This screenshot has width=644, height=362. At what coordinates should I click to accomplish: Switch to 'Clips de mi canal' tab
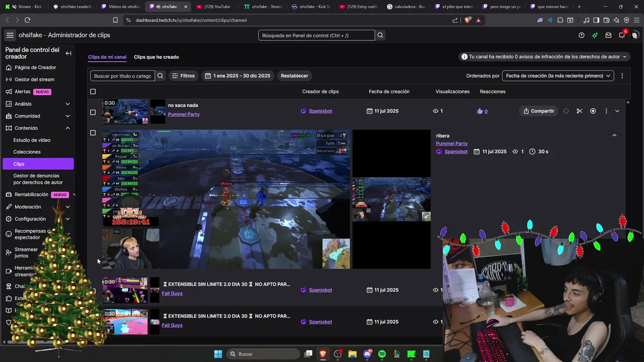[107, 57]
